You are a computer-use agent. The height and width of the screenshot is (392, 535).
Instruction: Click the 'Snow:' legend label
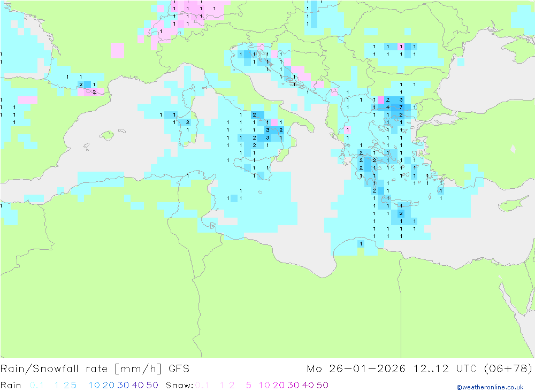(x=179, y=385)
